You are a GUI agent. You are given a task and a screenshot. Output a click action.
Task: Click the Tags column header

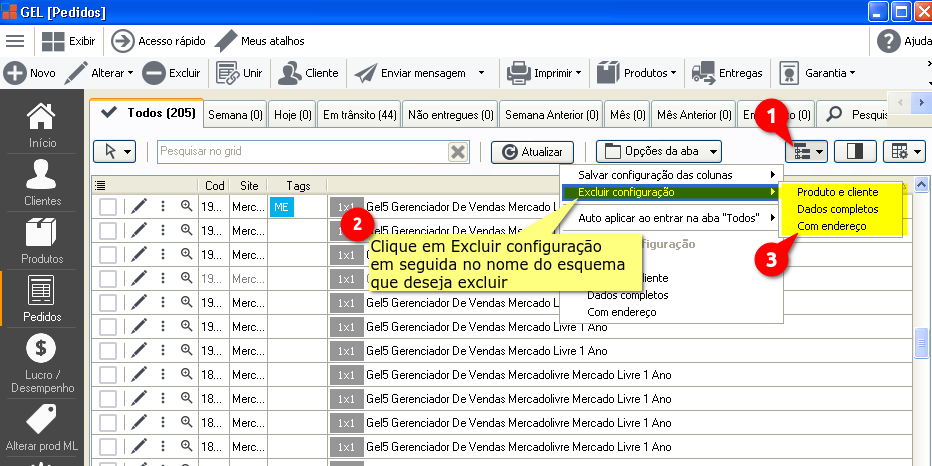298,186
